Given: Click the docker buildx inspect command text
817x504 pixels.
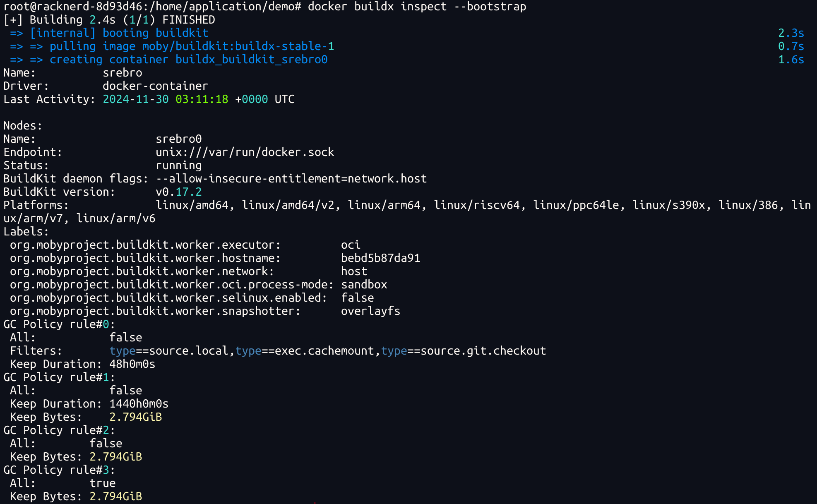Looking at the screenshot, I should point(417,7).
